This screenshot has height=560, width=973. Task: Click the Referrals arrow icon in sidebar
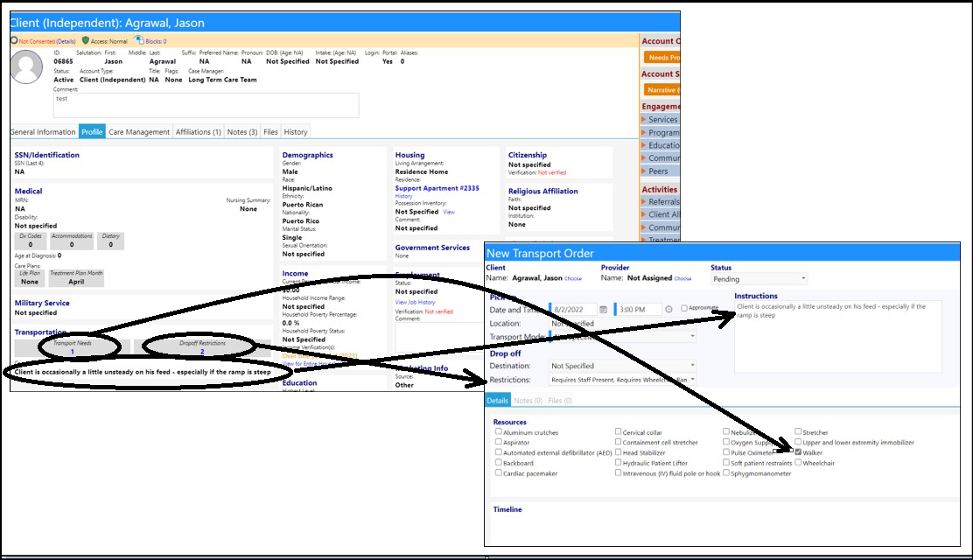tap(643, 201)
